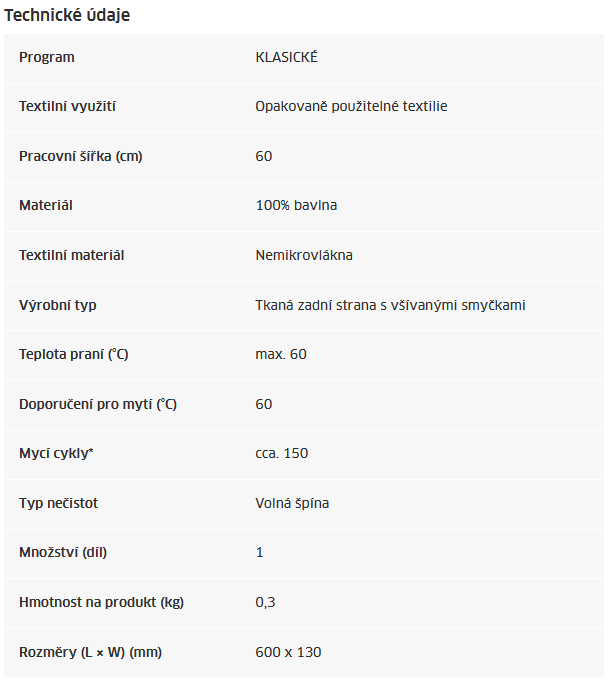Screen dimensions: 612x681
Task: Select the KLASICKÉ program value
Action: (287, 57)
